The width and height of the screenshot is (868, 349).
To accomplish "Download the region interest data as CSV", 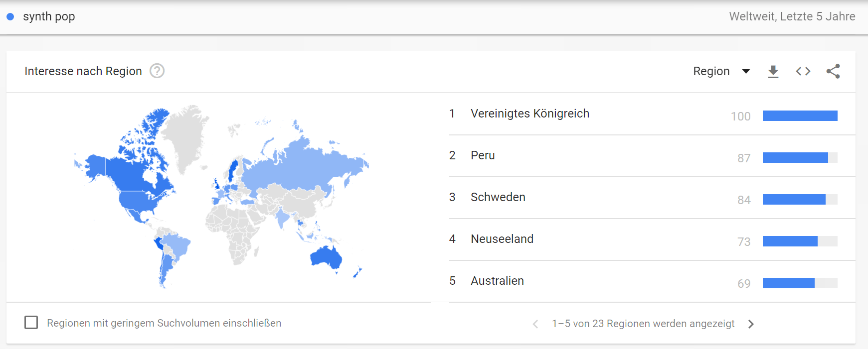I will (x=773, y=72).
